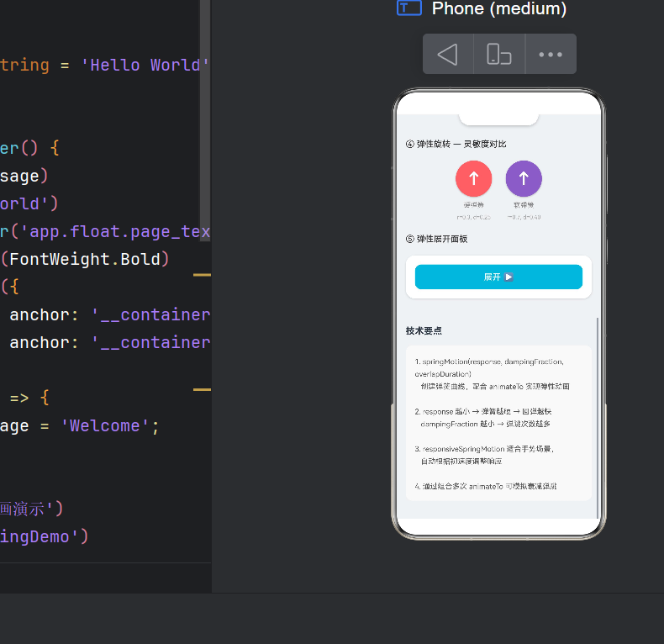Click tip 2 response text in preview
This screenshot has width=664, height=644.
(x=482, y=417)
